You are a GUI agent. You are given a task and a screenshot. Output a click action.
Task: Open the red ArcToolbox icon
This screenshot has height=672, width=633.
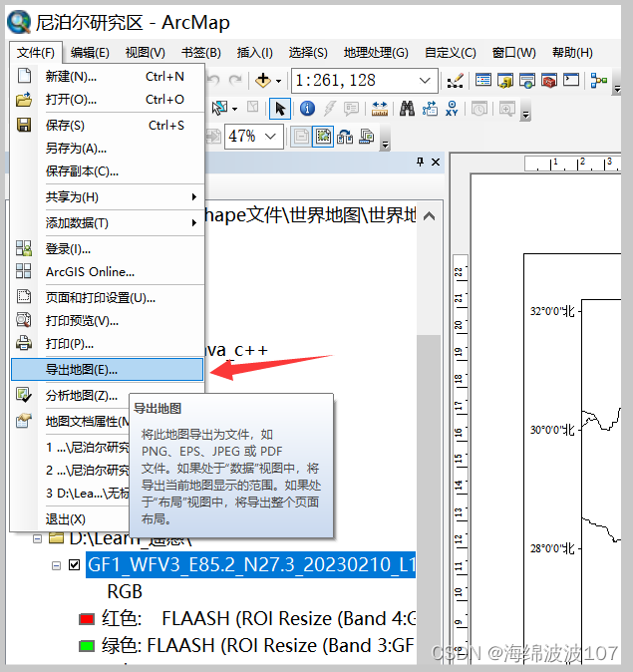tap(549, 80)
